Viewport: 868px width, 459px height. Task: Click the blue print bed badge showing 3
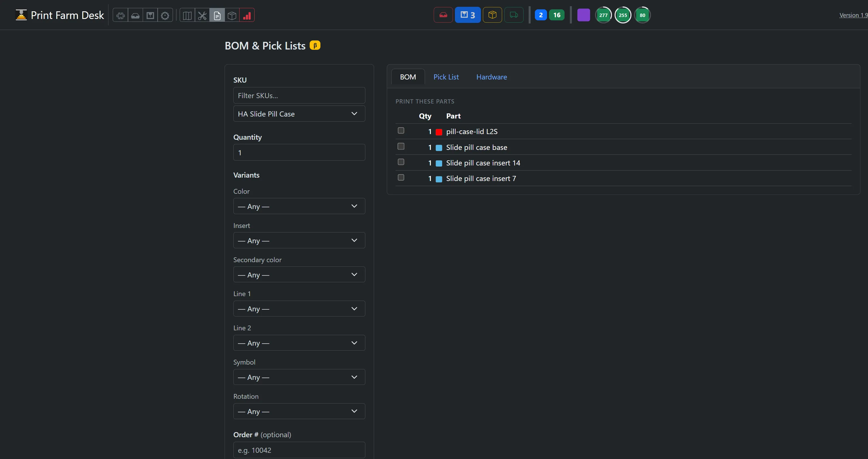click(x=468, y=15)
